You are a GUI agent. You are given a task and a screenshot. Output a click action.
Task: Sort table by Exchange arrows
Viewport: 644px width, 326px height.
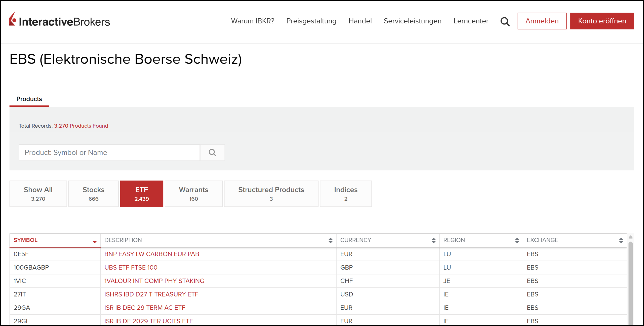point(621,240)
